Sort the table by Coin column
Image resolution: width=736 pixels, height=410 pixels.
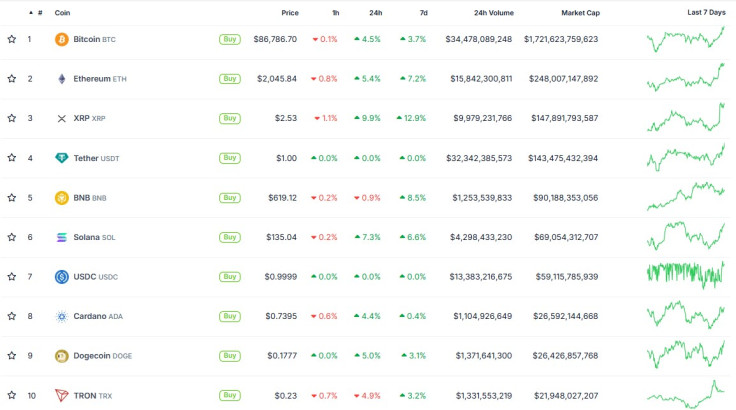62,13
